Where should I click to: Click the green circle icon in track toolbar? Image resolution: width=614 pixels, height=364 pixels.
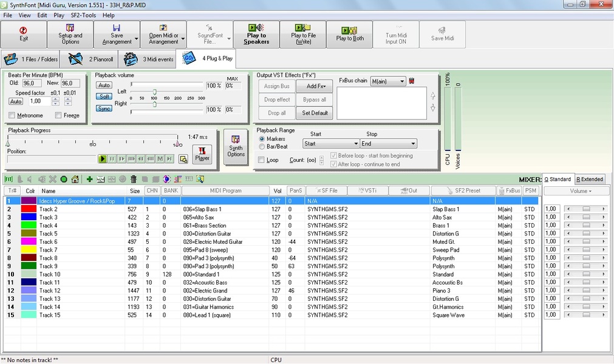point(64,179)
